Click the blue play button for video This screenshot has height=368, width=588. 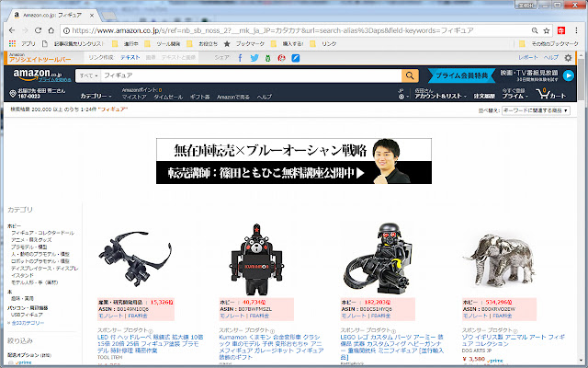click(x=569, y=75)
